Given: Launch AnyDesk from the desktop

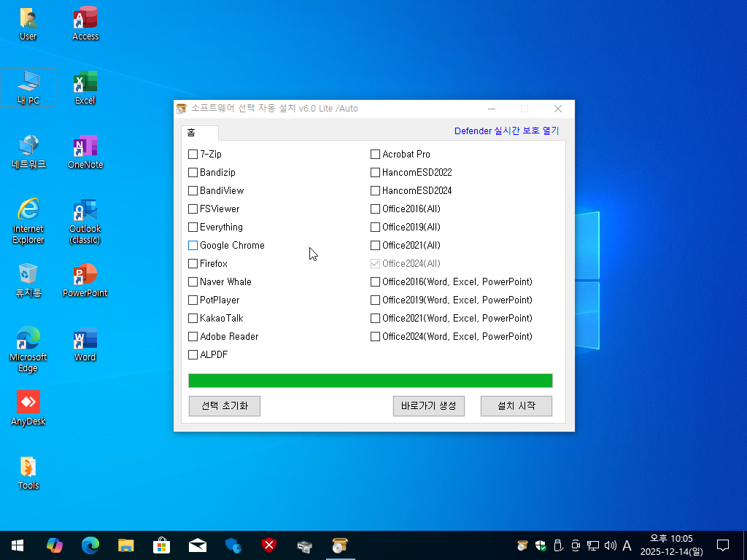Looking at the screenshot, I should pos(28,408).
